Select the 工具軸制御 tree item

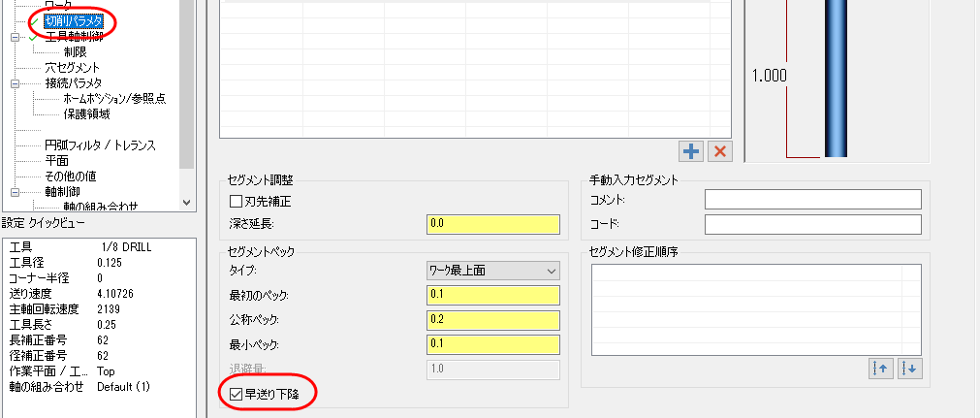74,38
